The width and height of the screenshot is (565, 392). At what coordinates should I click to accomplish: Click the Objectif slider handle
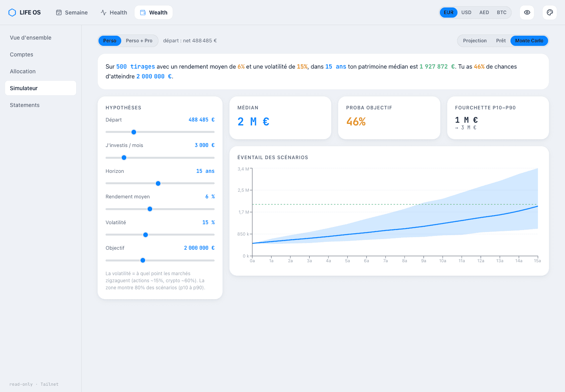point(143,260)
